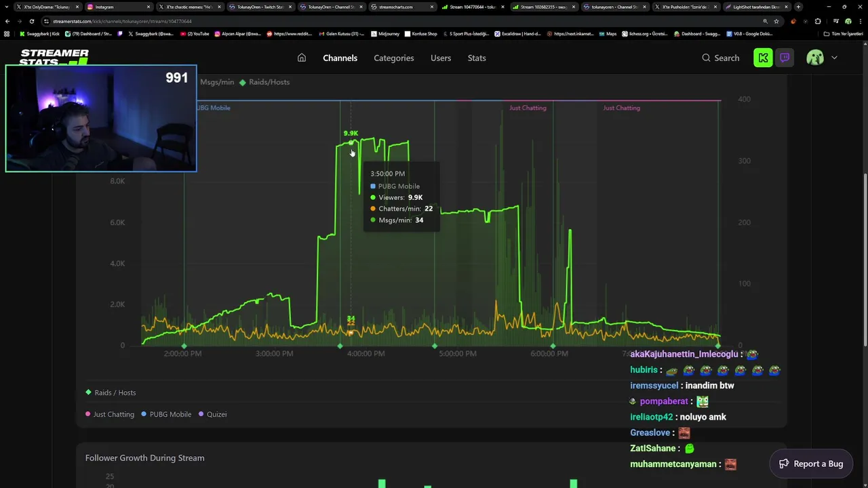
Task: Open the browser apps grid icon
Action: click(x=7, y=33)
